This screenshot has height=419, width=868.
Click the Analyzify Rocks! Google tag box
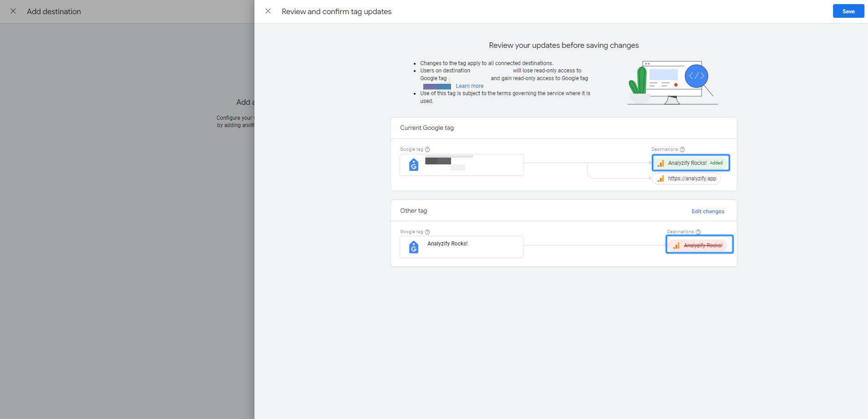tap(462, 247)
